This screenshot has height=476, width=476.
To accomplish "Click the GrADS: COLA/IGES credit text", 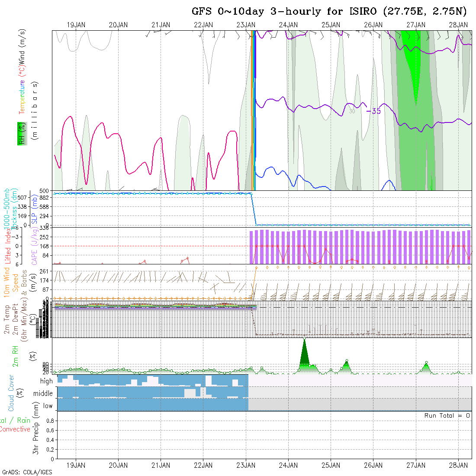I will (27, 472).
